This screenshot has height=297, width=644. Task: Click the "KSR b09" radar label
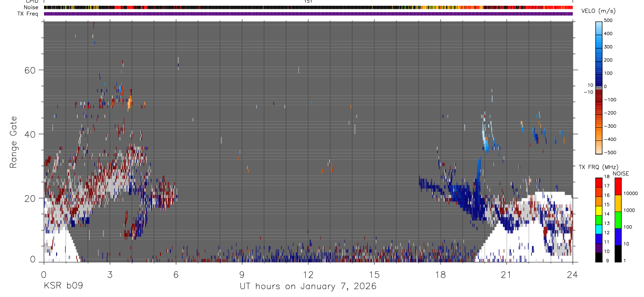[x=63, y=286]
